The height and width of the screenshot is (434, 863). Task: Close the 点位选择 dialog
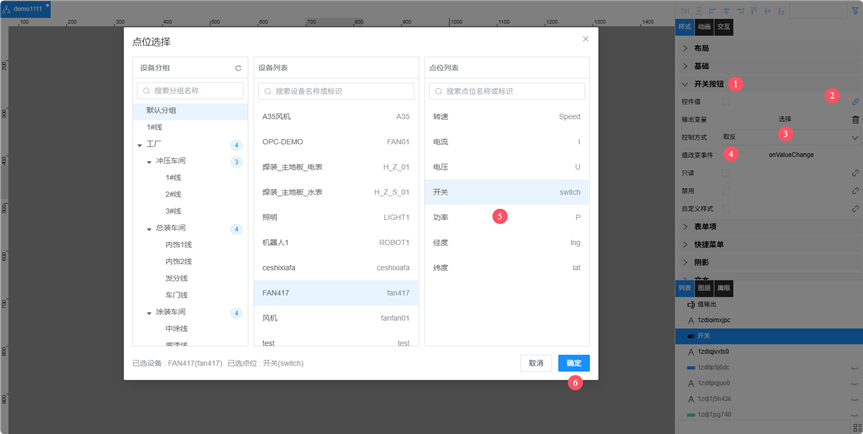(x=586, y=39)
